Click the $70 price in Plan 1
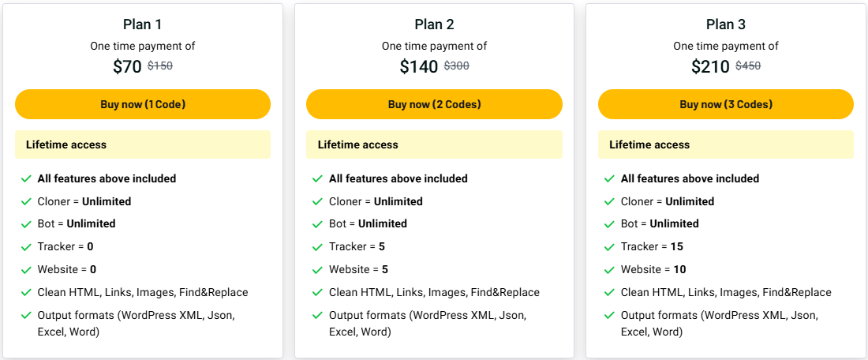Screen dimensions: 868x360 127,66
